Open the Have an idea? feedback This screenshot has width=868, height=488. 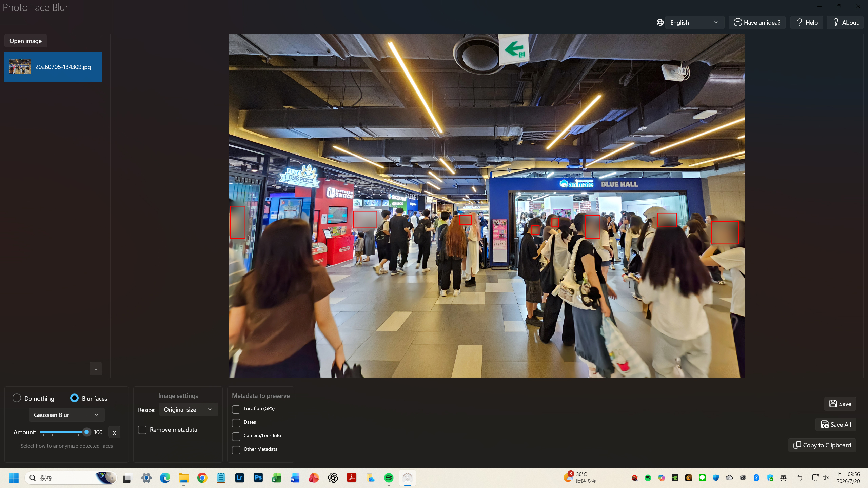pos(757,23)
